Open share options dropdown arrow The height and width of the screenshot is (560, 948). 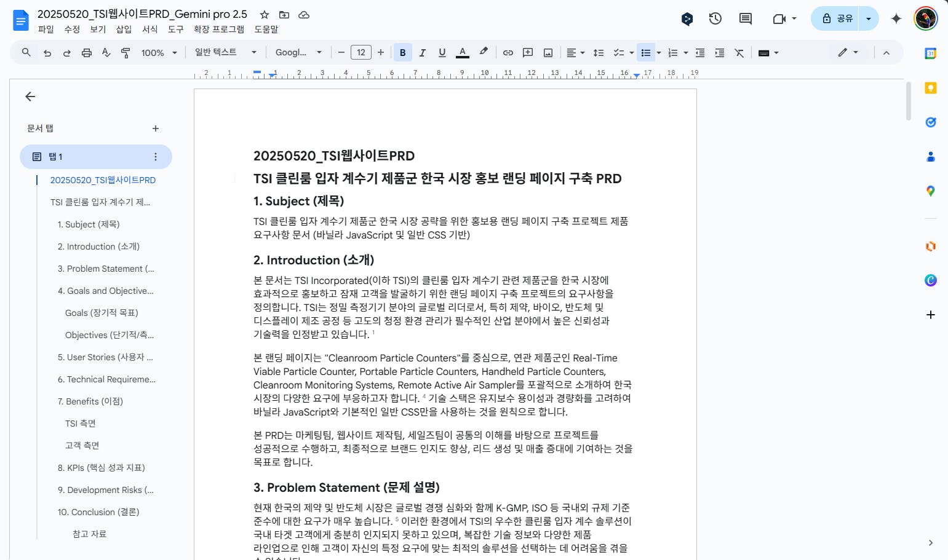pyautogui.click(x=869, y=18)
